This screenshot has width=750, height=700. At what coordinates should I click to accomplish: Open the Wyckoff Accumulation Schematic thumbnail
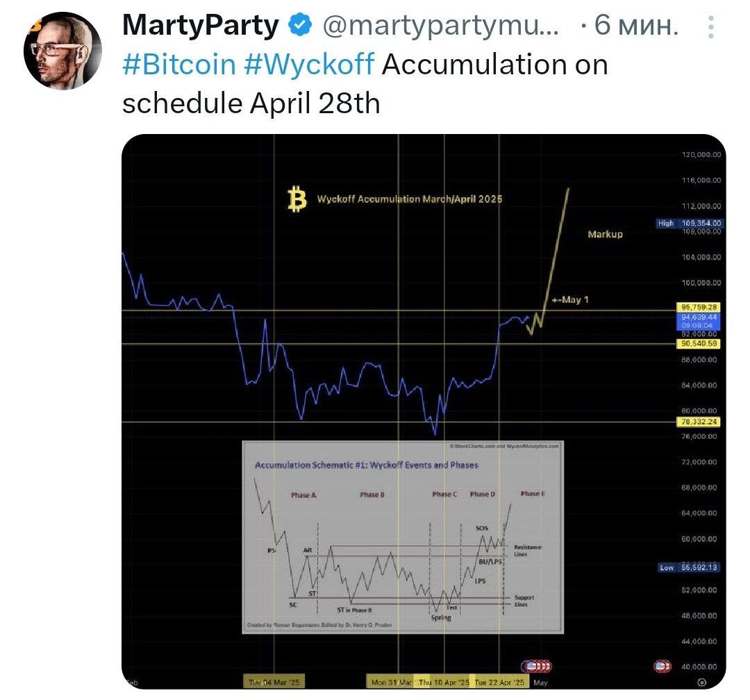click(x=403, y=537)
